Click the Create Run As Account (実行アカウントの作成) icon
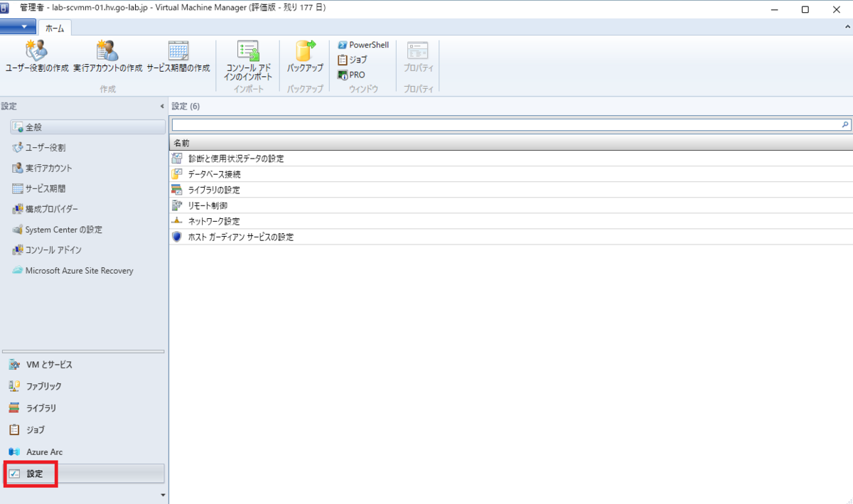Image resolution: width=853 pixels, height=504 pixels. [107, 50]
